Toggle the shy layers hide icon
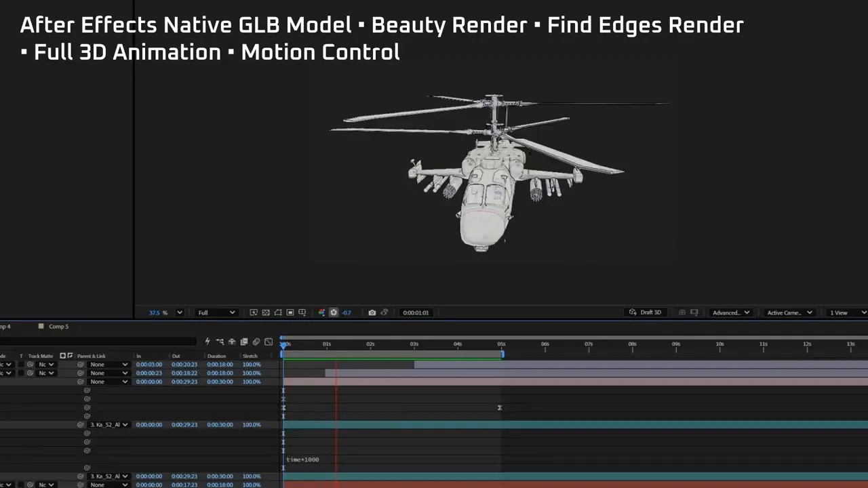The height and width of the screenshot is (488, 868). tap(232, 342)
